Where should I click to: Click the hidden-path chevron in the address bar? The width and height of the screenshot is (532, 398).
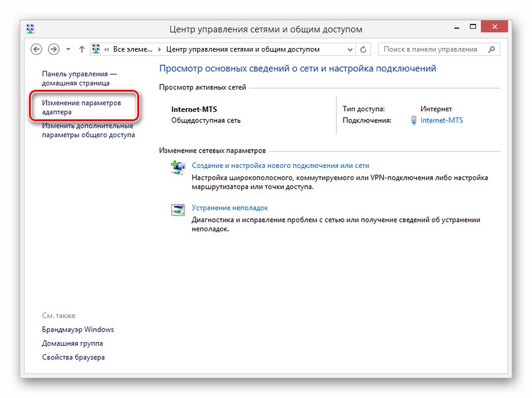107,49
